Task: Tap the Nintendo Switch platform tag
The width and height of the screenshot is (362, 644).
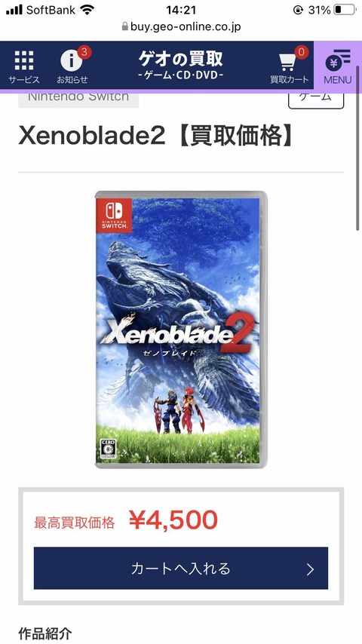Action: 78,98
